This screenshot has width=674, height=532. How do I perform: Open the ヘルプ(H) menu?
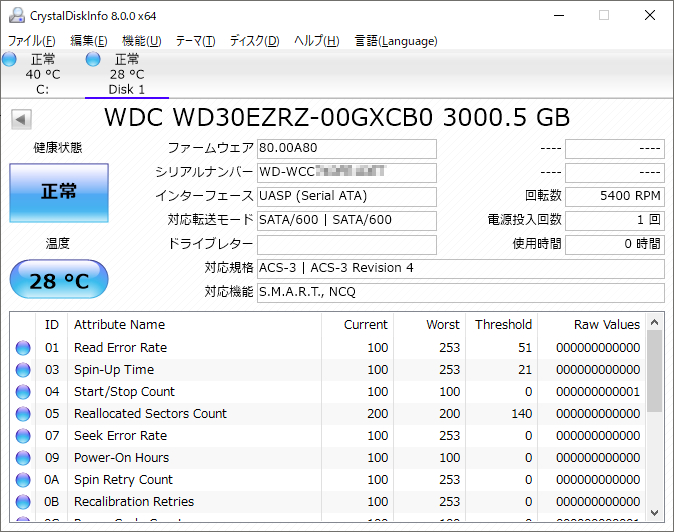tap(317, 41)
